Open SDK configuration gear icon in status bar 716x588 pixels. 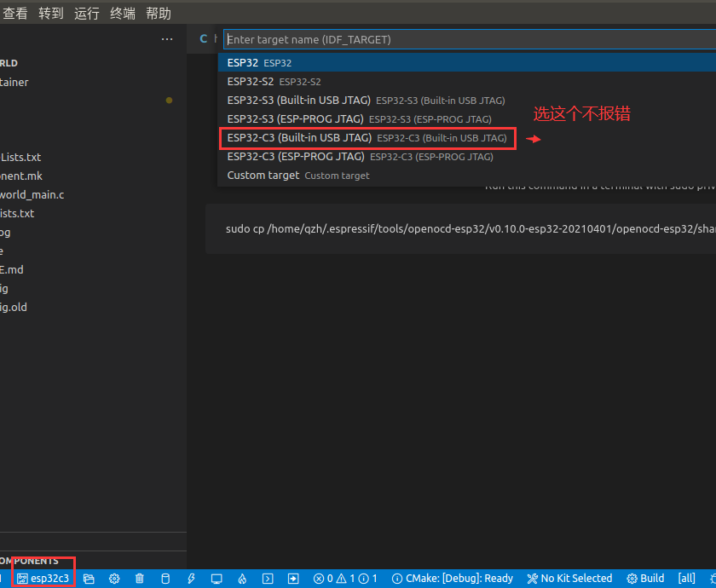click(114, 579)
